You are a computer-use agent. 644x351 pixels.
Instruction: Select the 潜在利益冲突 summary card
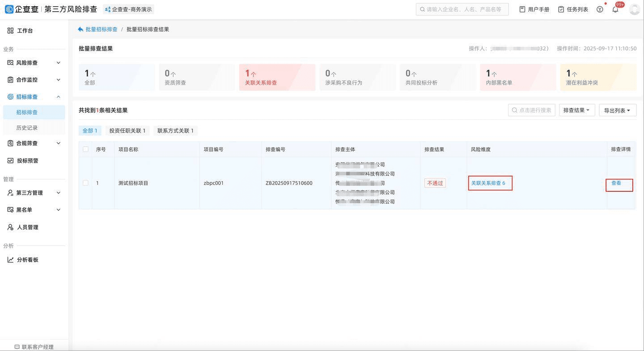point(598,77)
